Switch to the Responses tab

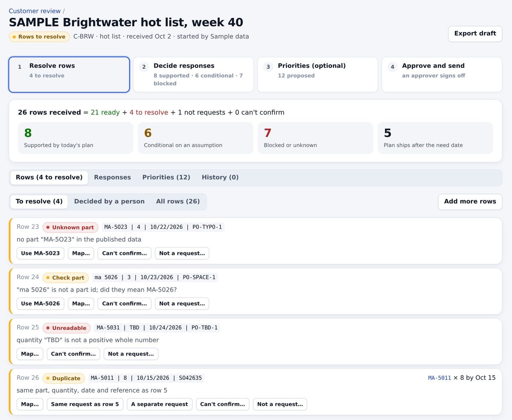click(112, 178)
